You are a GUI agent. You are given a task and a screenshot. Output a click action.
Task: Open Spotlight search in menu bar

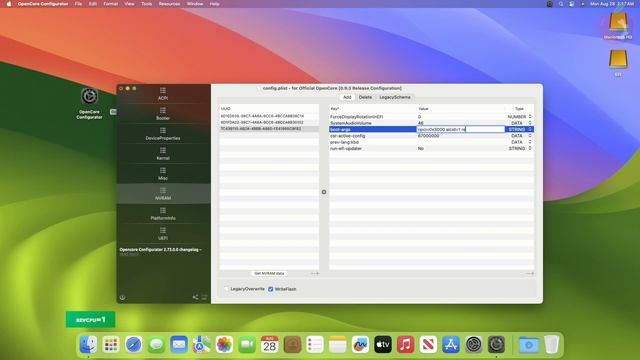tap(561, 4)
